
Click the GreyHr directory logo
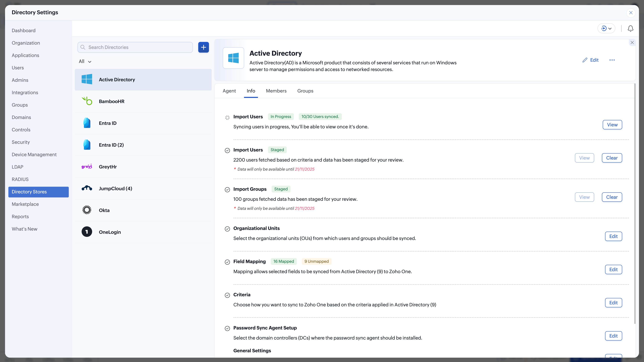pos(87,167)
